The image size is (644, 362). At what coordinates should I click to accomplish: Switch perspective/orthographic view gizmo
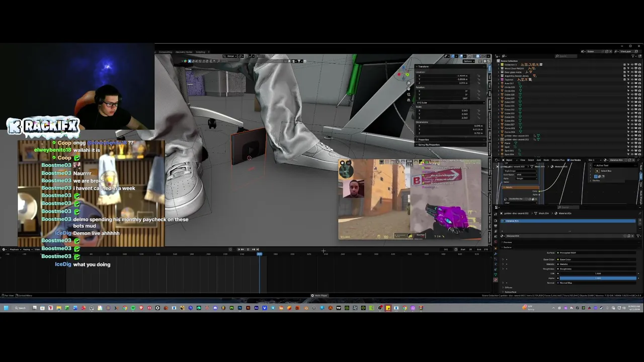pyautogui.click(x=409, y=100)
